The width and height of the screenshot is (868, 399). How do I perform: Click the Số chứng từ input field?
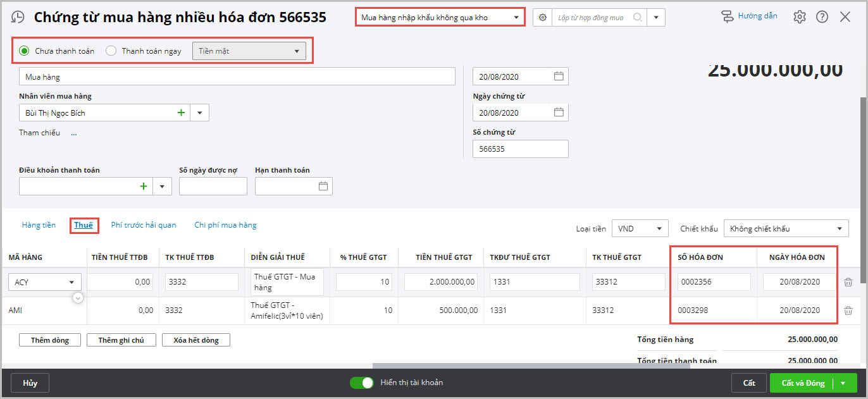(520, 149)
